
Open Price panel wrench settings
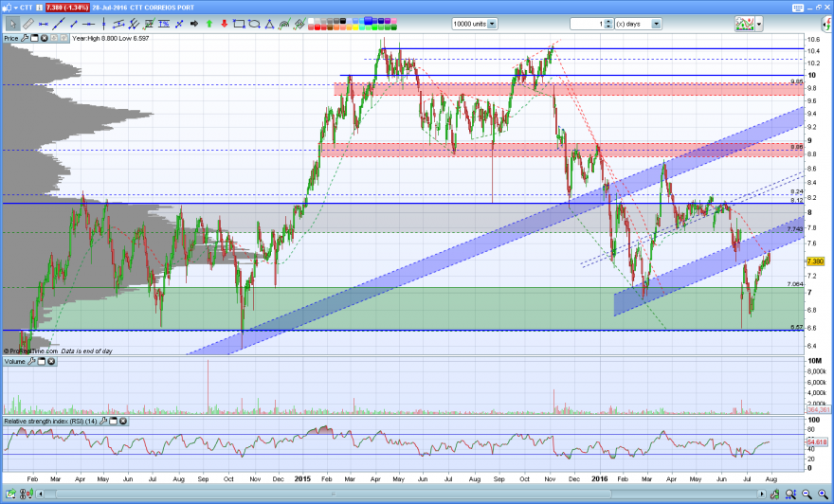(25, 38)
